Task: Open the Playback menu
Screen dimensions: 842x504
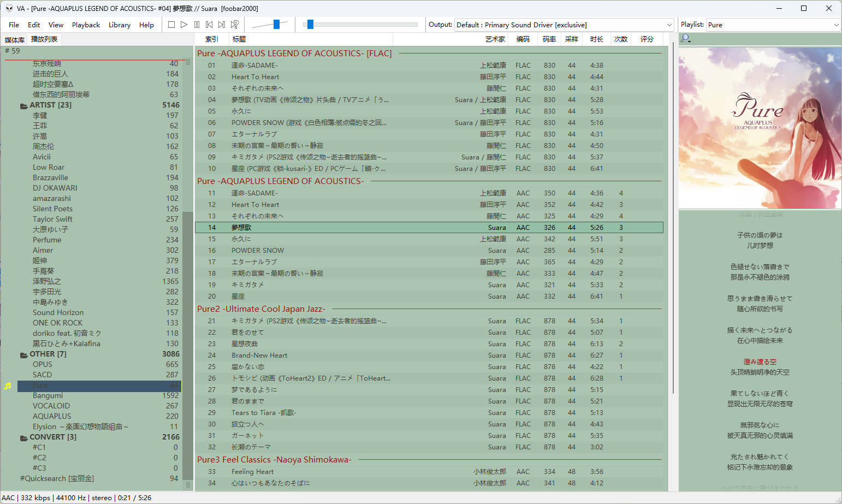Action: (x=86, y=25)
